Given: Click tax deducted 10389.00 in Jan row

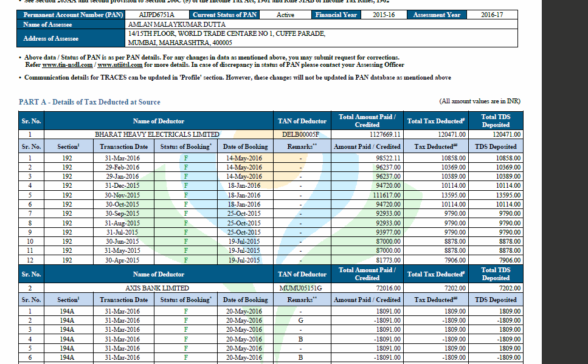Looking at the screenshot, I should click(x=454, y=176).
